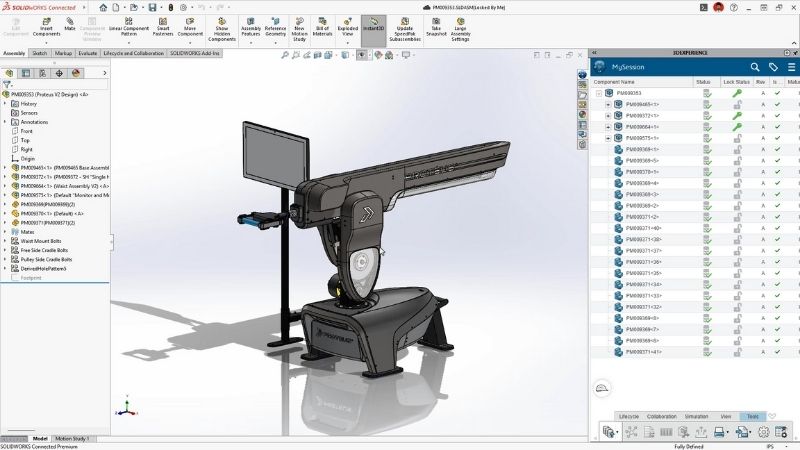Open the Appearances color ball tab

(x=76, y=73)
